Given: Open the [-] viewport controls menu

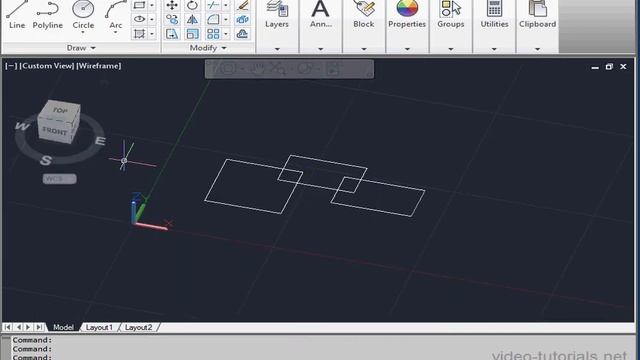Looking at the screenshot, I should click(11, 66).
